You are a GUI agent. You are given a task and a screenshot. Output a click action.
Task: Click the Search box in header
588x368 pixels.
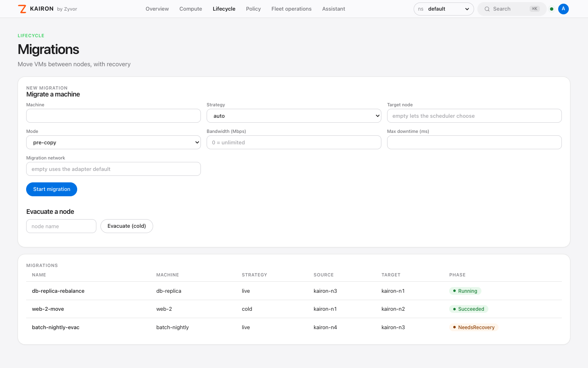(512, 9)
